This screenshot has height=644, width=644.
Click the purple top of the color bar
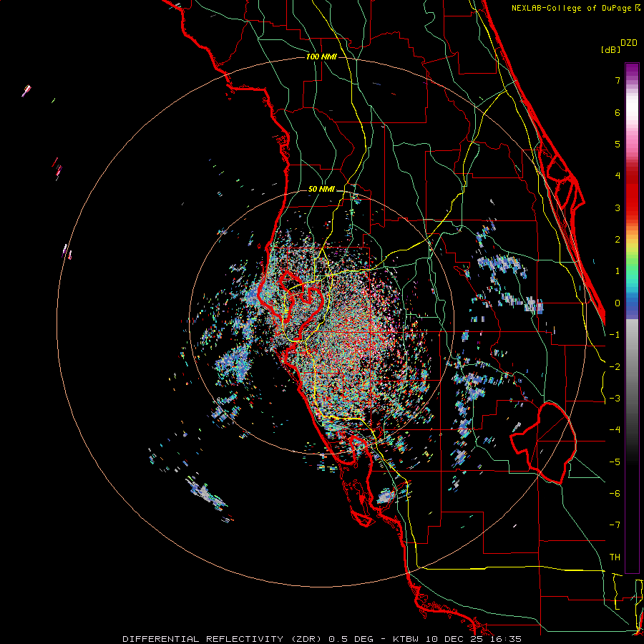[x=632, y=70]
